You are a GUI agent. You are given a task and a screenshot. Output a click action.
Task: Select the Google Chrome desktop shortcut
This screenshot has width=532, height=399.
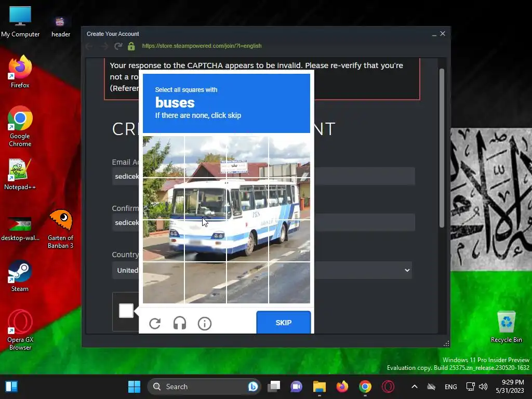pyautogui.click(x=20, y=126)
